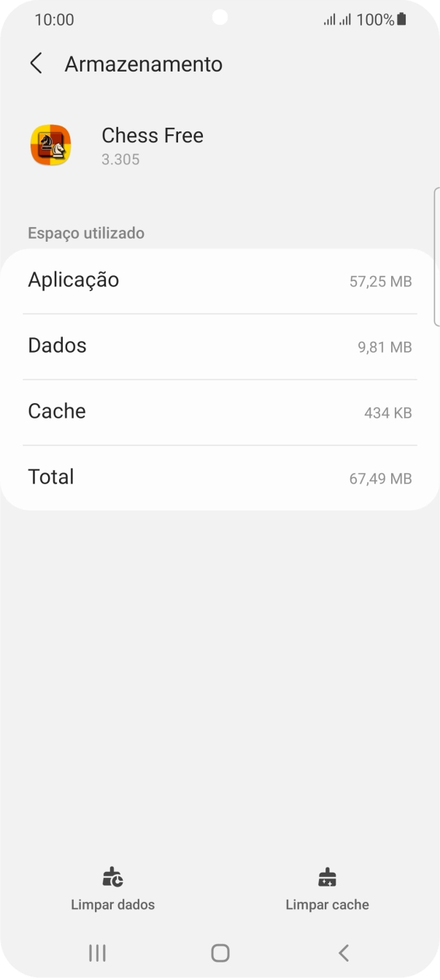Tap the Espaço utilizado section header
Screen dimensions: 440x980
click(86, 232)
